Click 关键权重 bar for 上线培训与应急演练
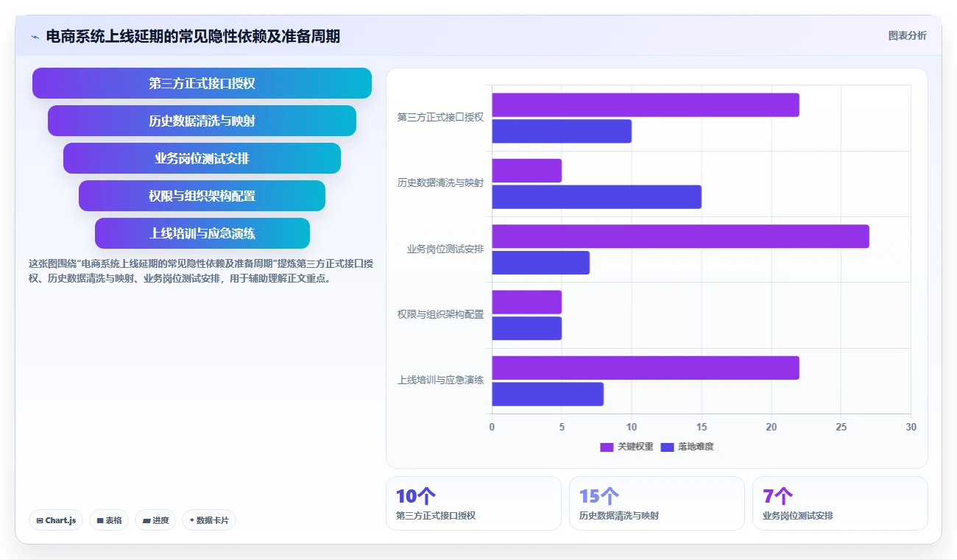Screen dimensions: 957x560 click(646, 368)
